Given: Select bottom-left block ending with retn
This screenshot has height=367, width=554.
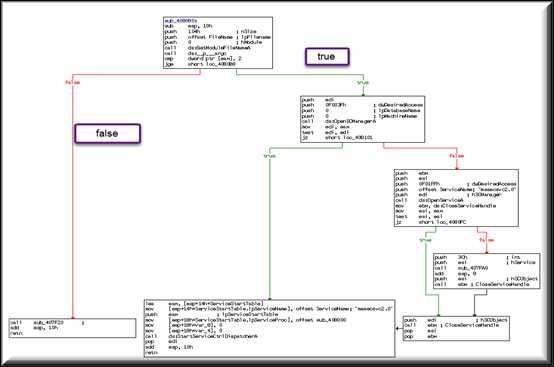Looking at the screenshot, I should [x=72, y=328].
